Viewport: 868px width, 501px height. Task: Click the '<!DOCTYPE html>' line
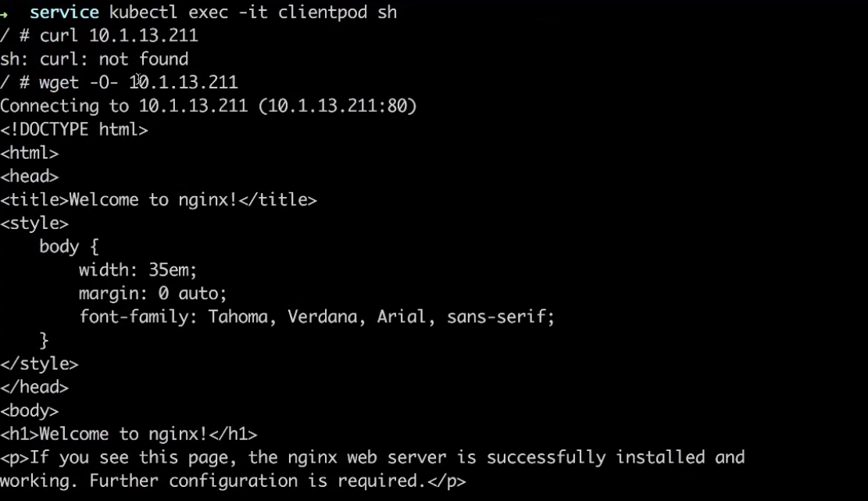[x=74, y=130]
